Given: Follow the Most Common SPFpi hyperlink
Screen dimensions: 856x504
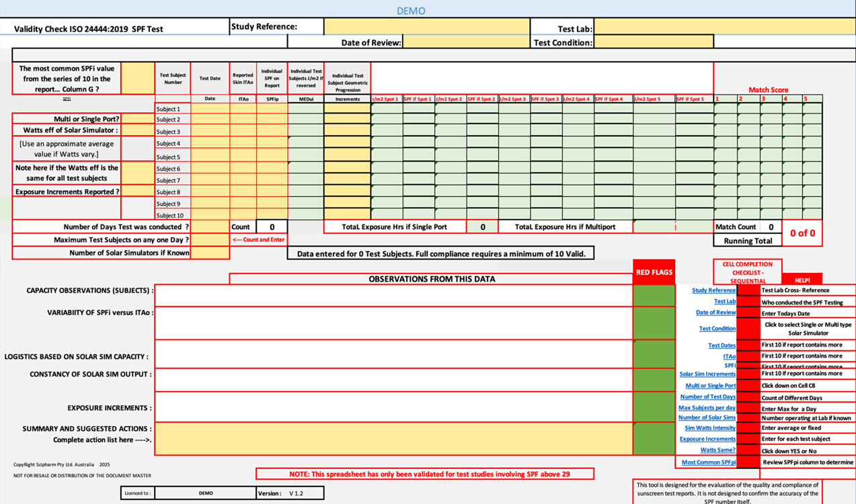Looking at the screenshot, I should [x=708, y=462].
